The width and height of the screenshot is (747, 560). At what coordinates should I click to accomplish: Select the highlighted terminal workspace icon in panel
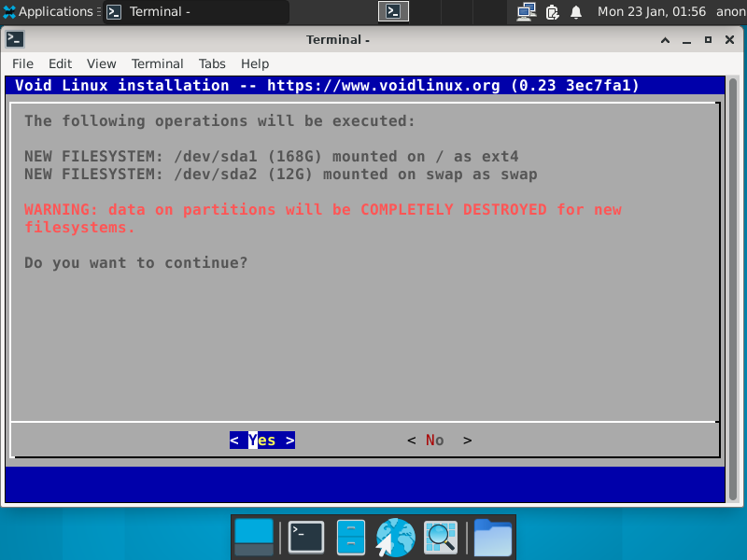(393, 11)
